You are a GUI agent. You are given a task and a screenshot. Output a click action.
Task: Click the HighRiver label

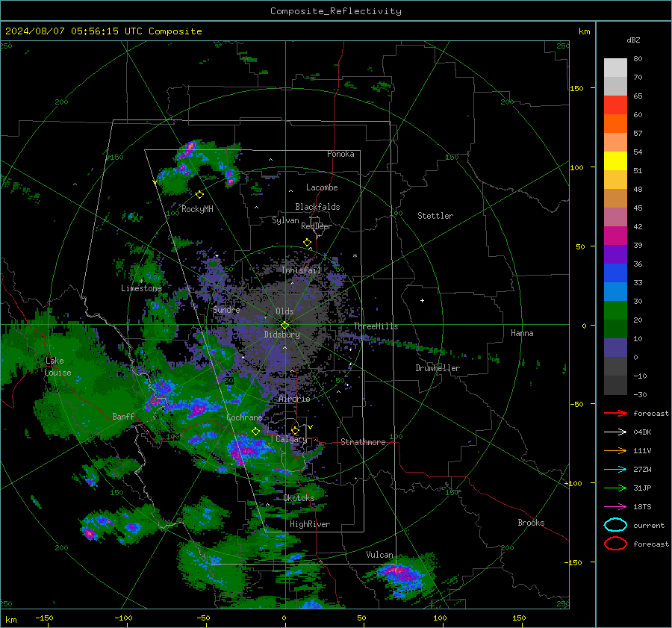pos(310,524)
